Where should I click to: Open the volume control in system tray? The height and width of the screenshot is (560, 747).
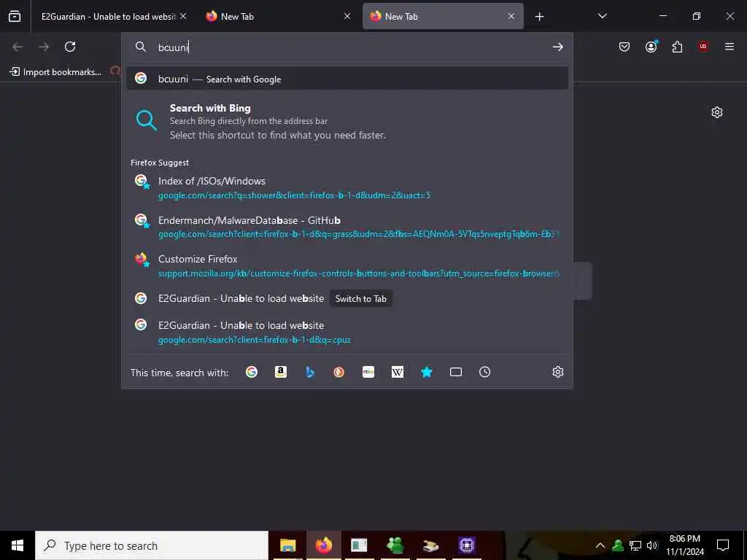[652, 545]
